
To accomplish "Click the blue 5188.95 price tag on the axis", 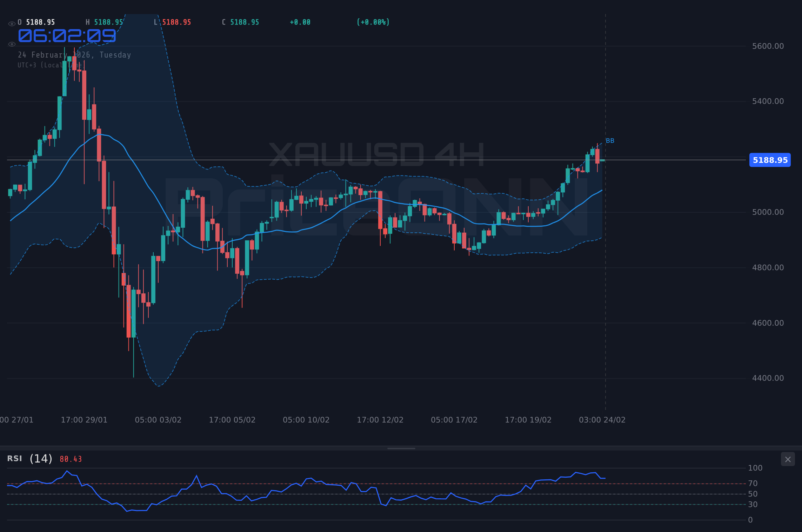I will pos(770,160).
